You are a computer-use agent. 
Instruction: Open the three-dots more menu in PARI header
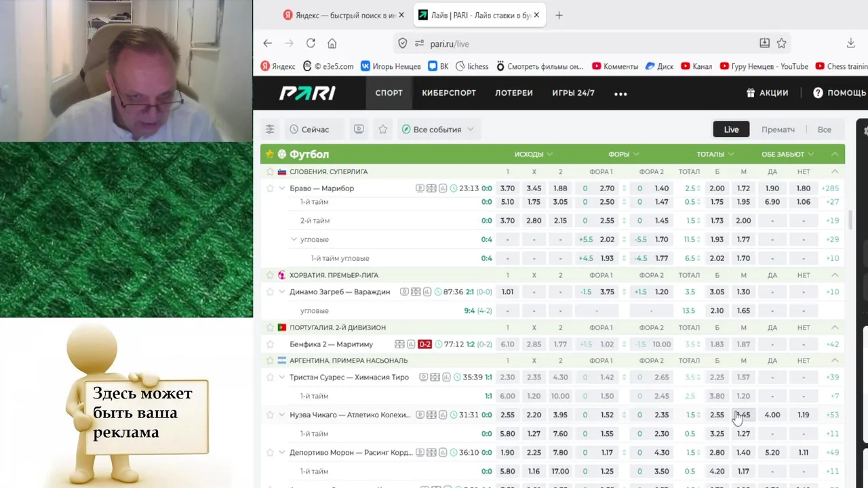620,94
